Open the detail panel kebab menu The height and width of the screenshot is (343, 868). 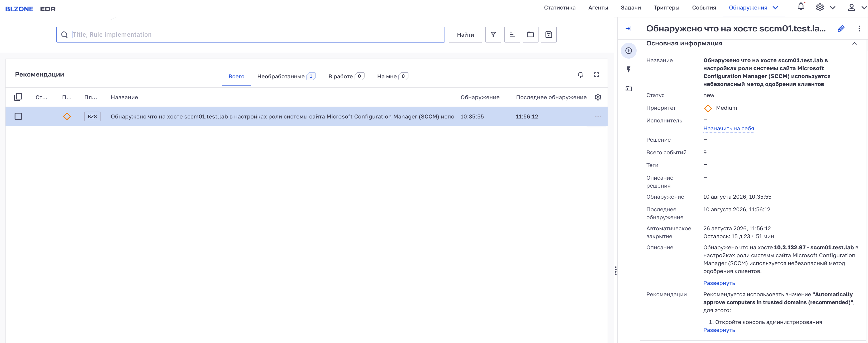coord(859,29)
